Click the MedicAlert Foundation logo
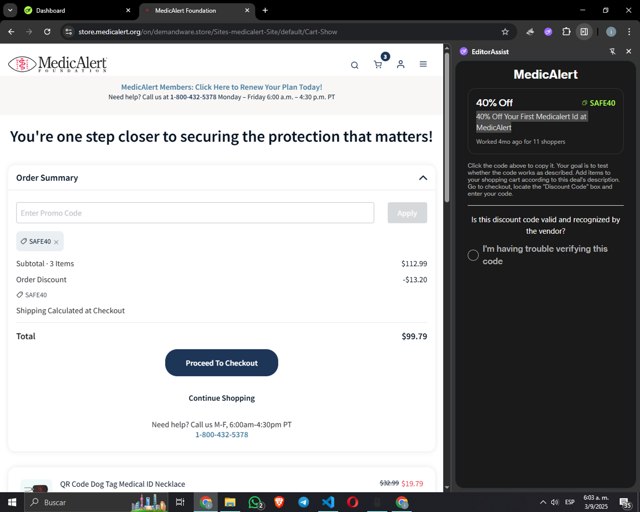The image size is (640, 512). pos(58,64)
